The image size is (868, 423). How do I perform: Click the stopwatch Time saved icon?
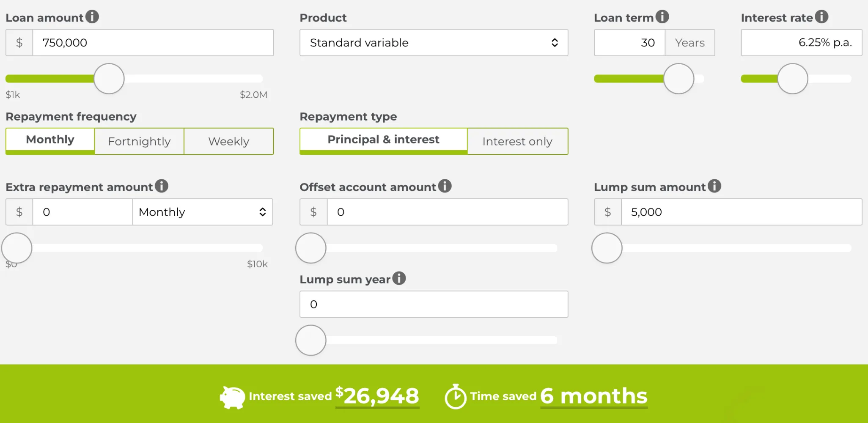[x=456, y=396]
